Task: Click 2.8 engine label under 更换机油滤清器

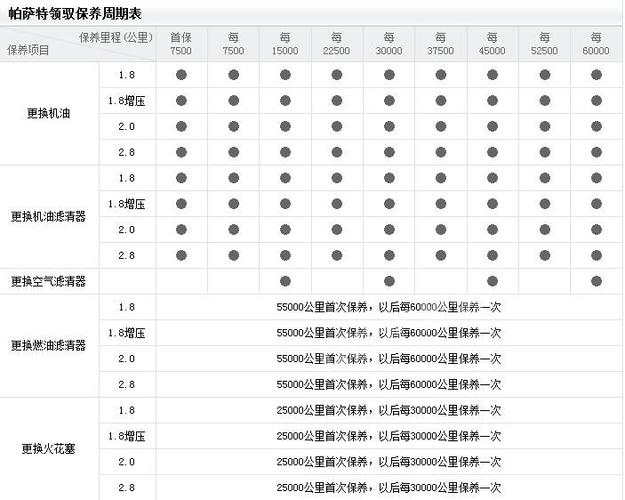Action: (127, 256)
